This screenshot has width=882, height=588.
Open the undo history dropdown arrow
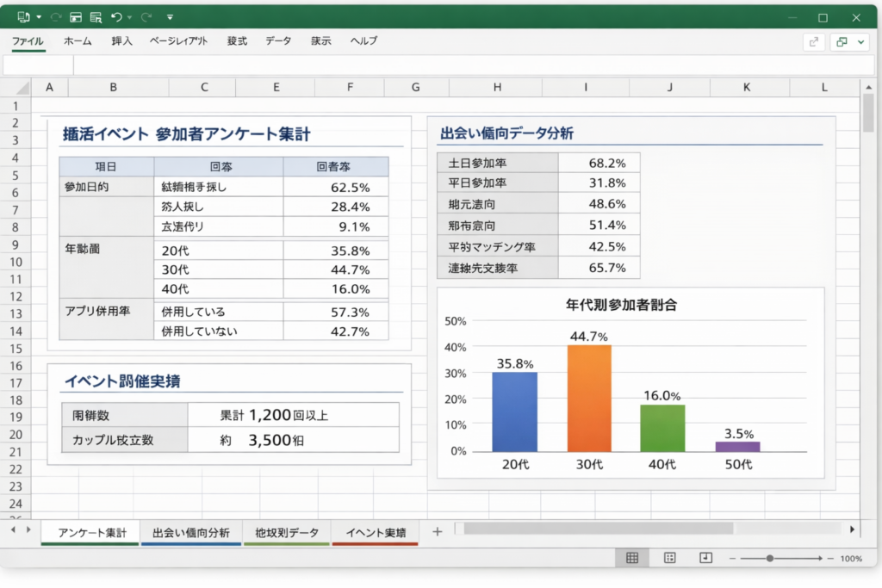click(129, 17)
